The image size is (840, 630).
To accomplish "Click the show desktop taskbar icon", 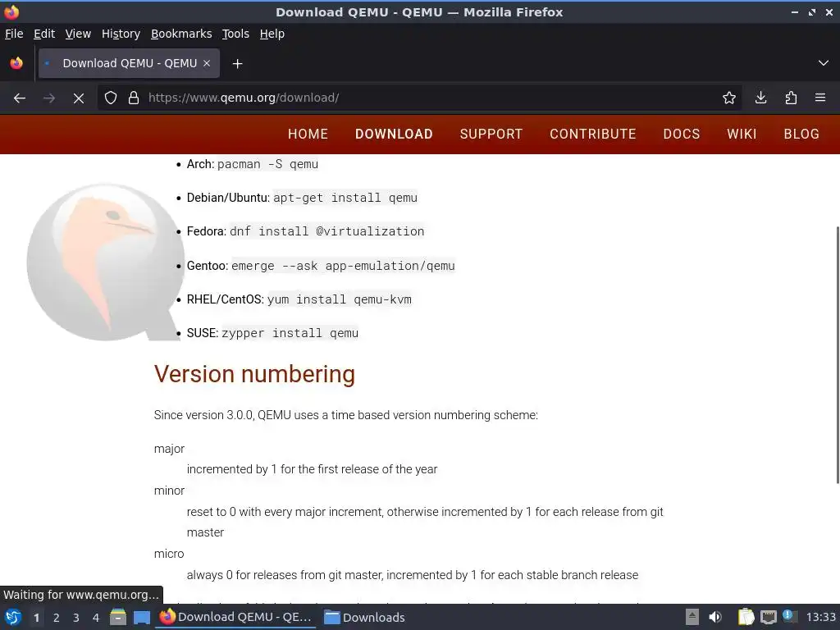I will [x=142, y=617].
